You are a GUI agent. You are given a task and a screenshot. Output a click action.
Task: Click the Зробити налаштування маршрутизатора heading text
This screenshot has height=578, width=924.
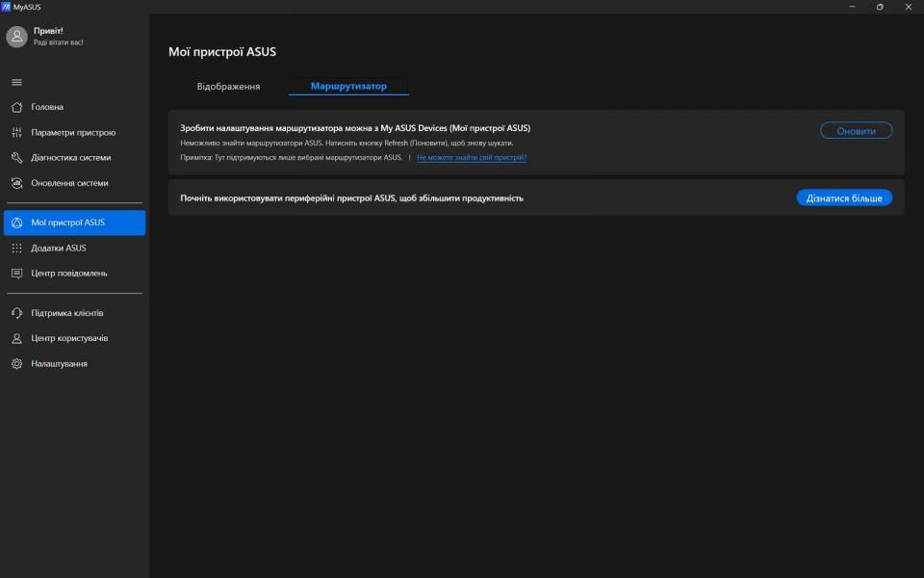pos(355,128)
